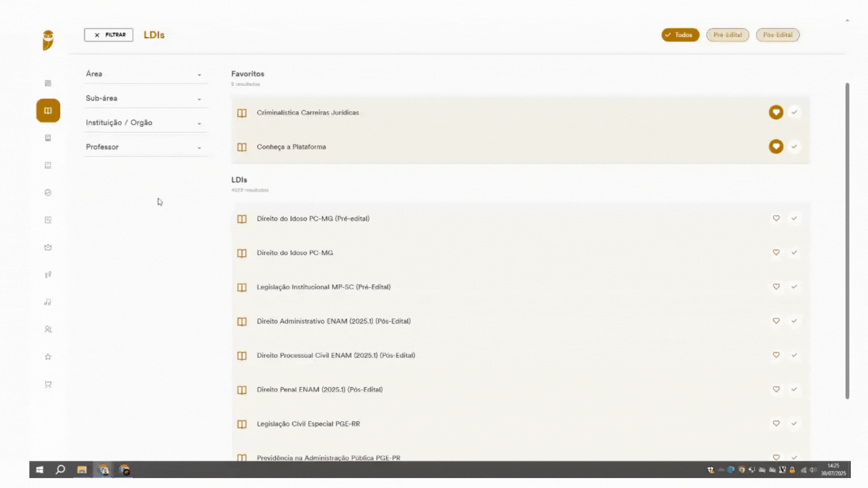Screen dimensions: 868x488
Task: Expand the Sub-área filter dropdown
Action: (x=146, y=98)
